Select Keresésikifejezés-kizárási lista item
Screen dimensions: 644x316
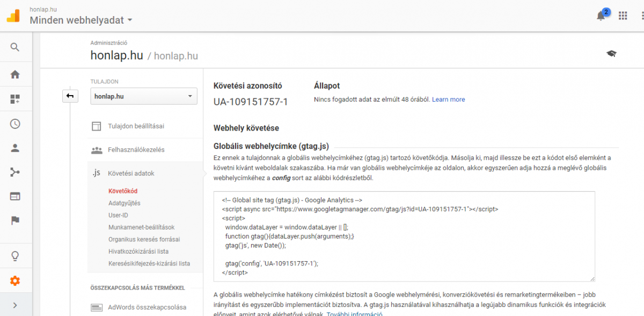[149, 263]
